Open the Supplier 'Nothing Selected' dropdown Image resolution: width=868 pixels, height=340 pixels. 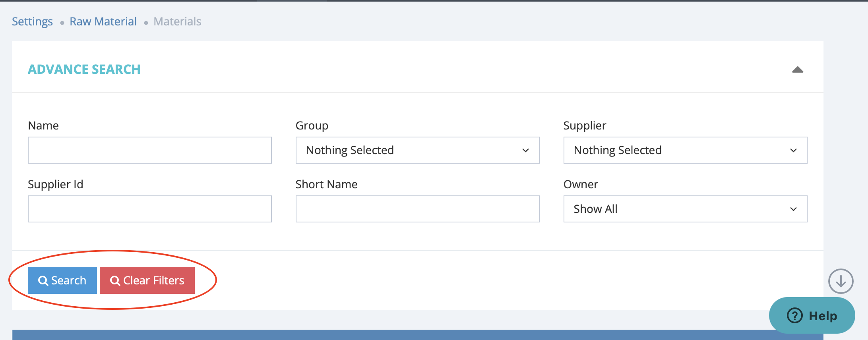tap(685, 150)
